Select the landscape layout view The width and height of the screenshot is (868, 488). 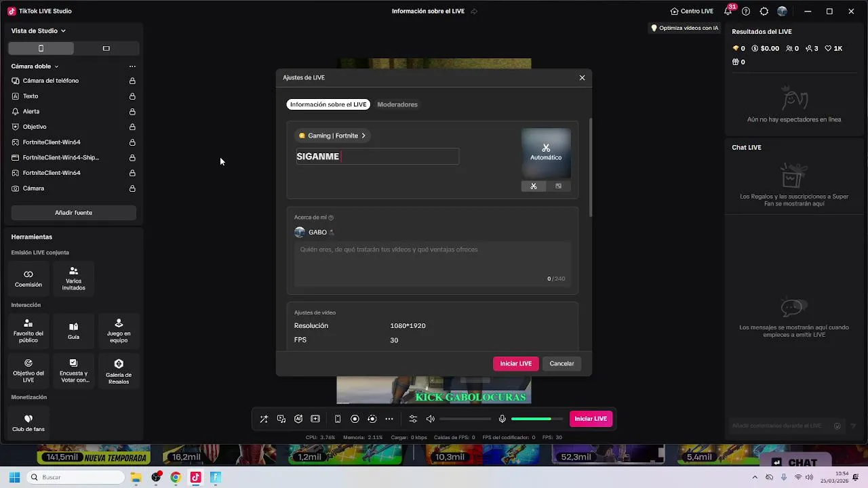pyautogui.click(x=106, y=49)
